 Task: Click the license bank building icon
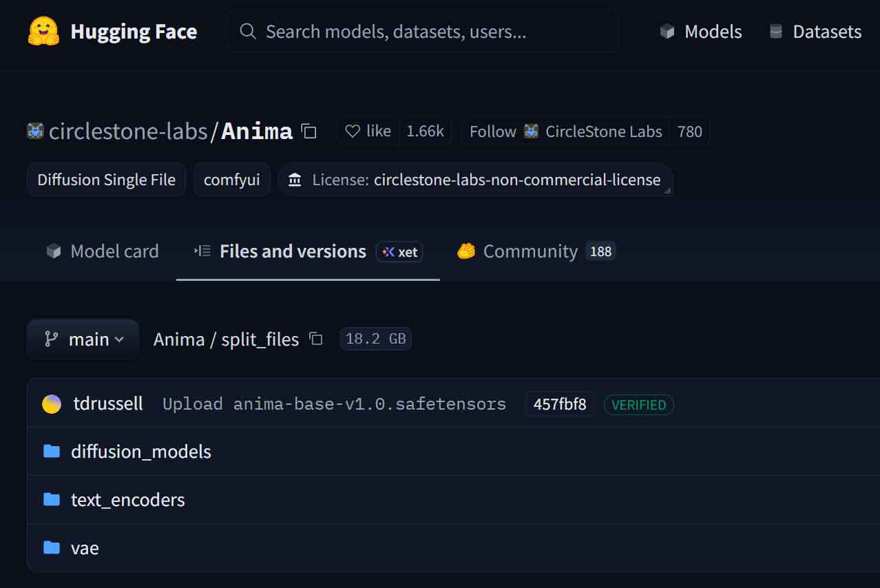295,180
